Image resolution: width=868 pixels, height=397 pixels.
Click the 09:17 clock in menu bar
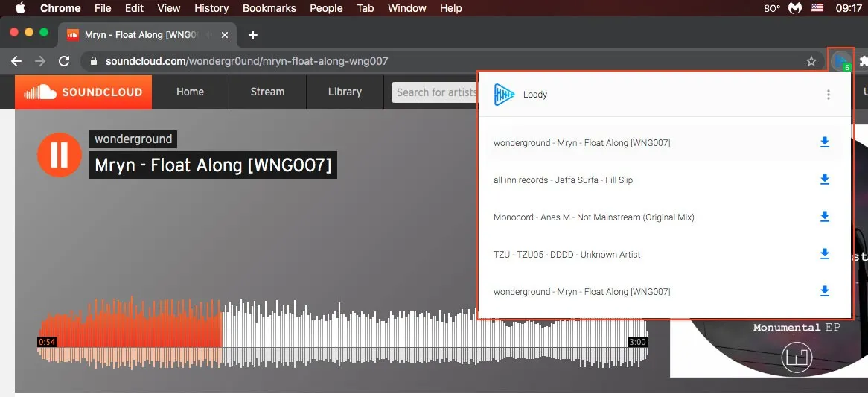[849, 8]
